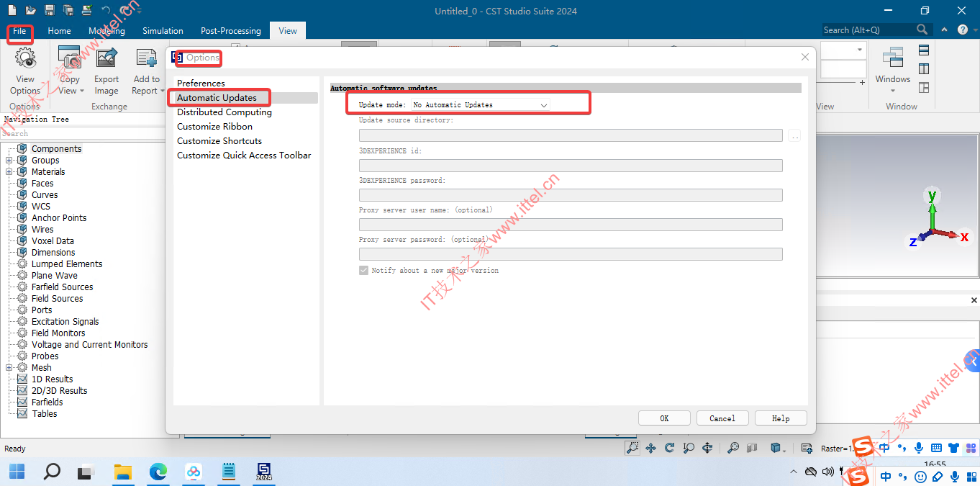Select Lumped Elements in the Navigation Tree

[67, 264]
